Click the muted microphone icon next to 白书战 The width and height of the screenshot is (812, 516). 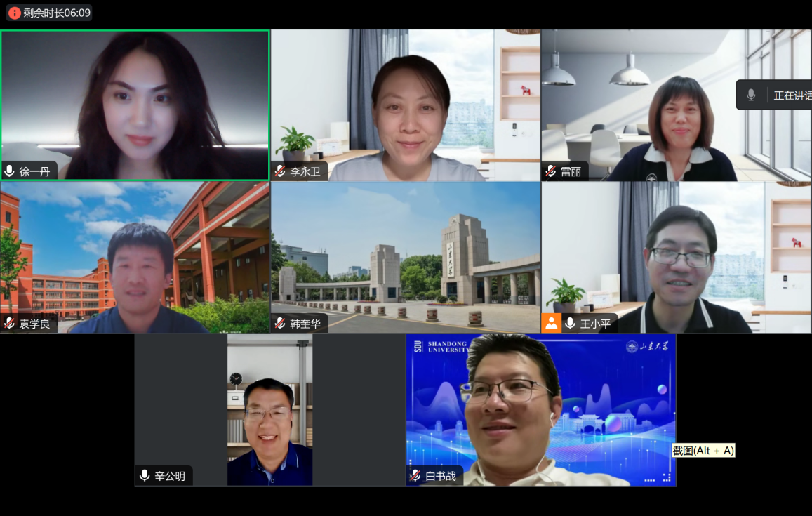[x=415, y=475]
